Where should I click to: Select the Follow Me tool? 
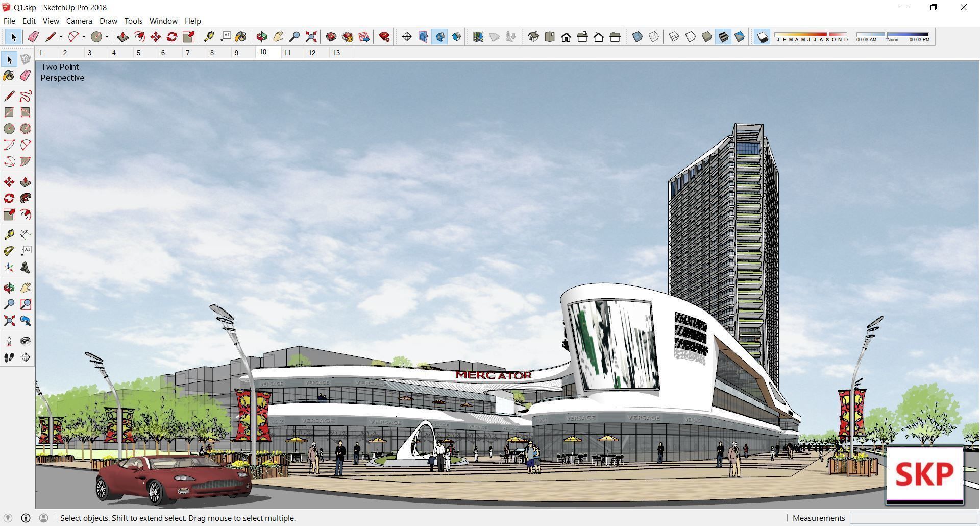[26, 198]
